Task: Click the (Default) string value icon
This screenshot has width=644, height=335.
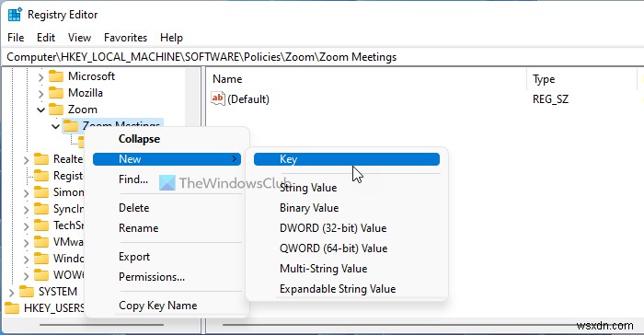Action: pos(218,98)
